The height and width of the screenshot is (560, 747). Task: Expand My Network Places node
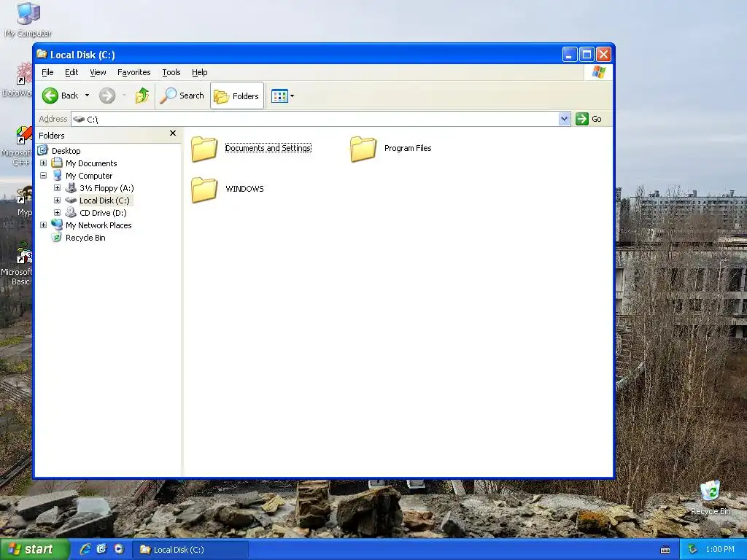(x=43, y=225)
